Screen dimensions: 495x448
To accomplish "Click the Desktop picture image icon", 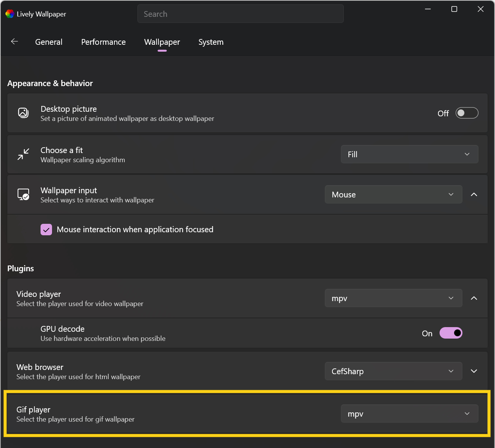I will 23,113.
